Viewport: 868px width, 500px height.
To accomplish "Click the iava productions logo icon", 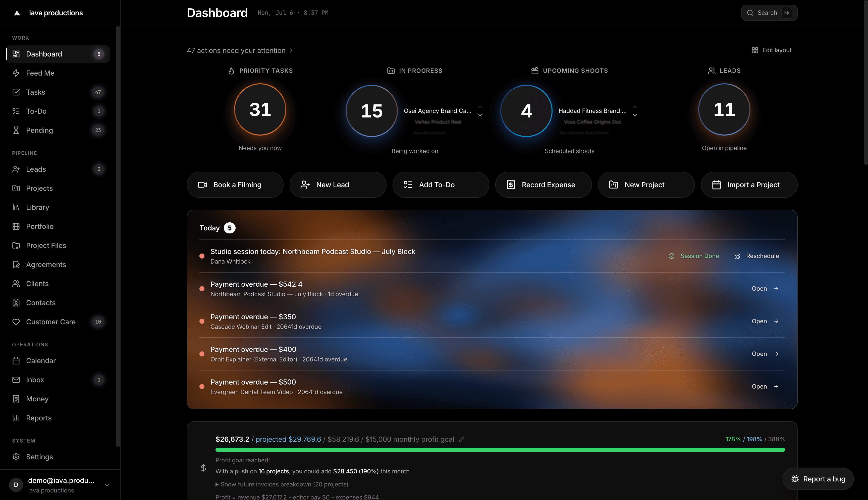I will coord(17,13).
